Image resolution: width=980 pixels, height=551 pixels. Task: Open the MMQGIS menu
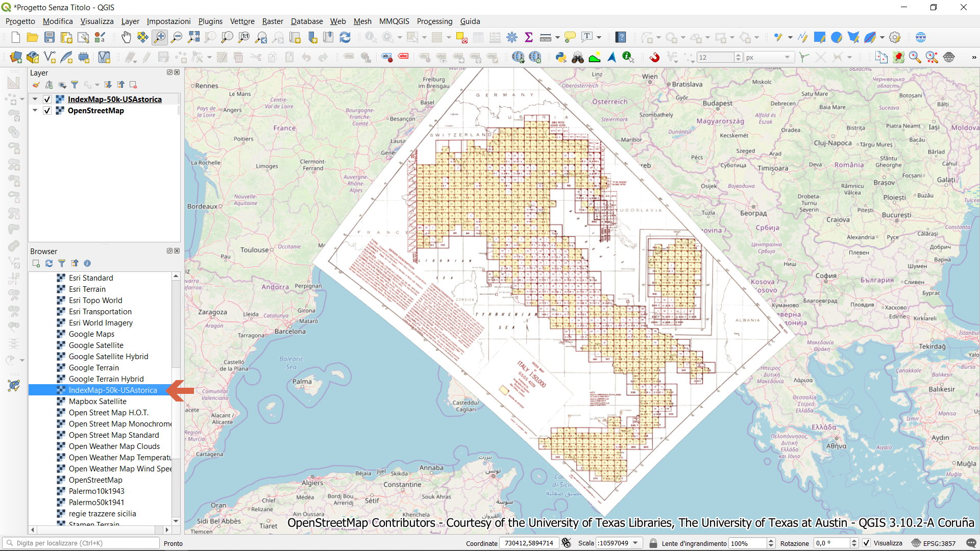point(394,21)
